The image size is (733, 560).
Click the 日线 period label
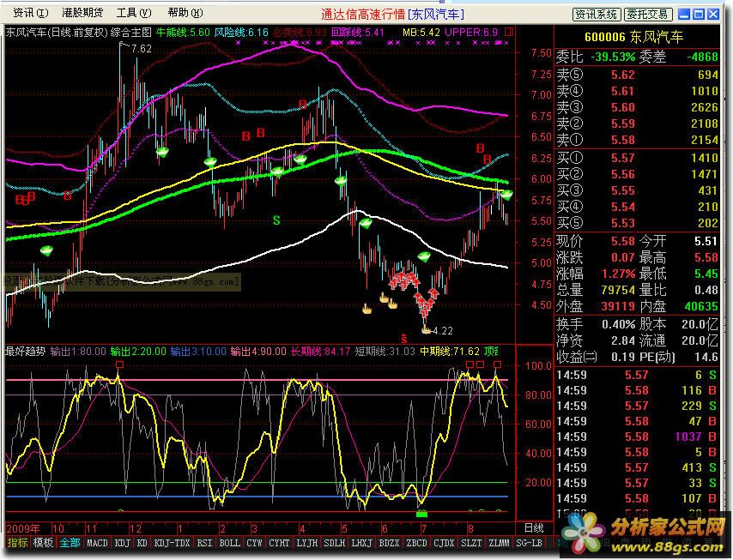533,528
